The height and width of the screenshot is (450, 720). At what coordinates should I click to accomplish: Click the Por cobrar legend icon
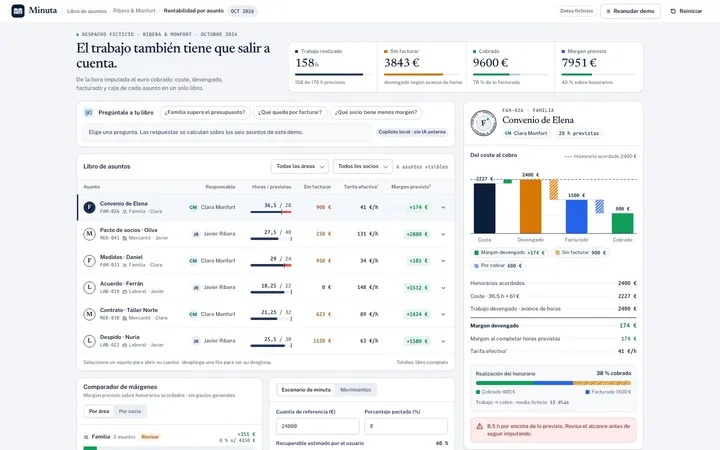pos(476,265)
